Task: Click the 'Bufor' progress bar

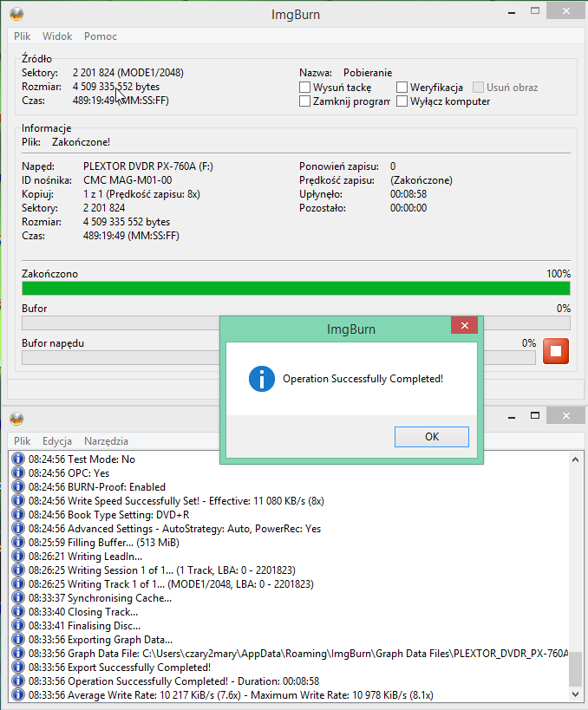Action: (296, 322)
